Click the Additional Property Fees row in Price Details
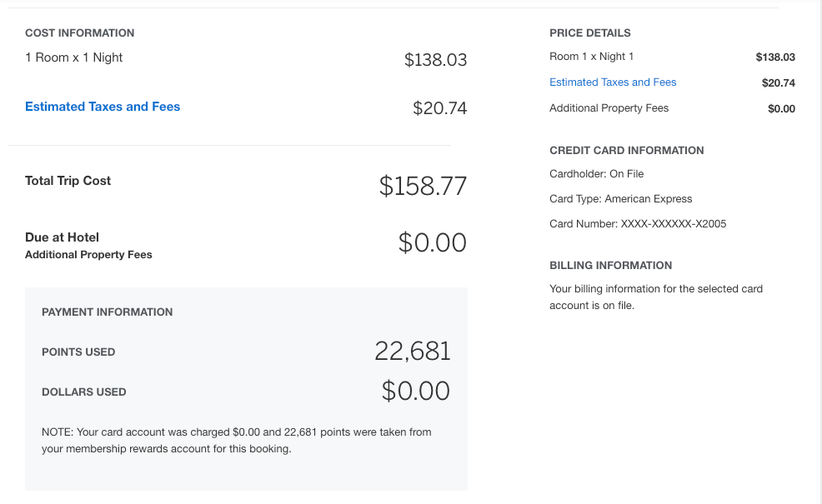This screenshot has height=504, width=822. [x=609, y=108]
